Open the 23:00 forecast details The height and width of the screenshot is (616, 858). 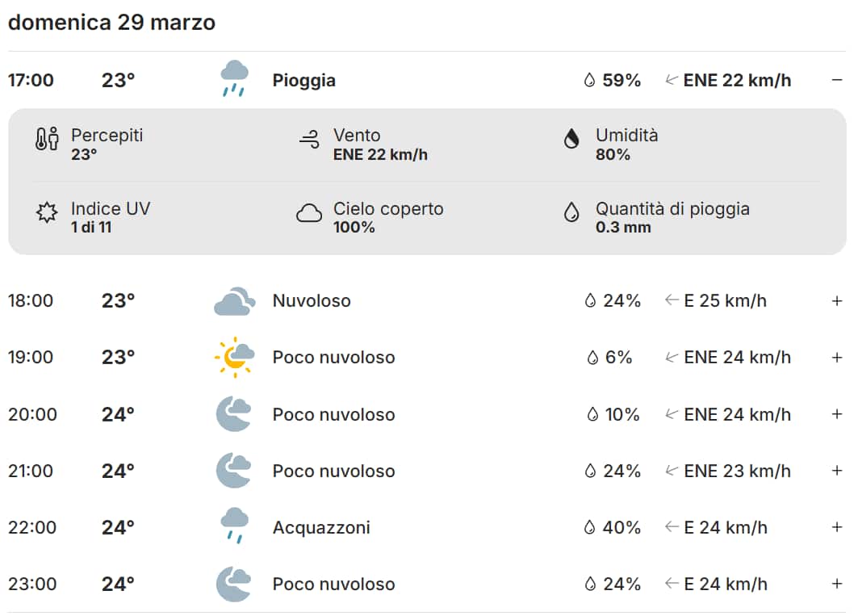tap(837, 584)
